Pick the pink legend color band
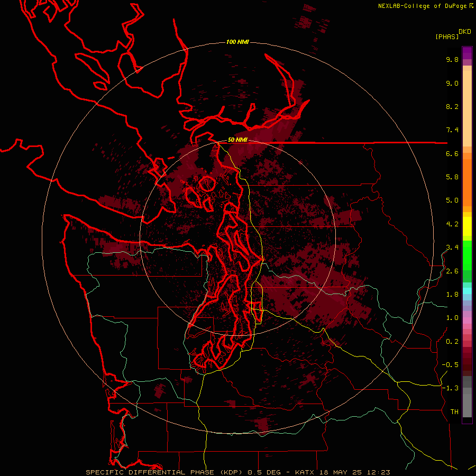Viewport: 476px width, 476px height. coord(467,321)
